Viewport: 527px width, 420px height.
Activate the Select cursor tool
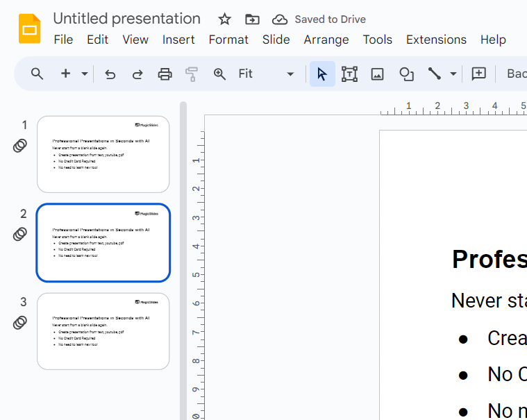322,74
